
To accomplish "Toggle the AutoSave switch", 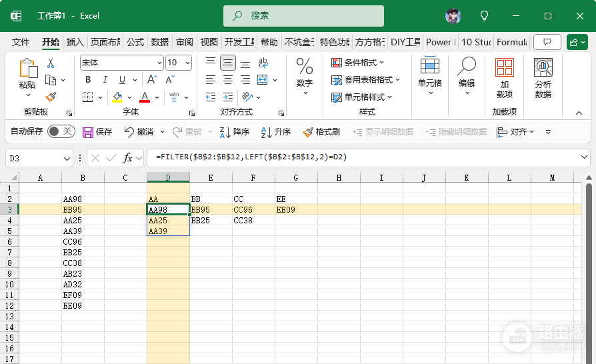I will coord(61,131).
